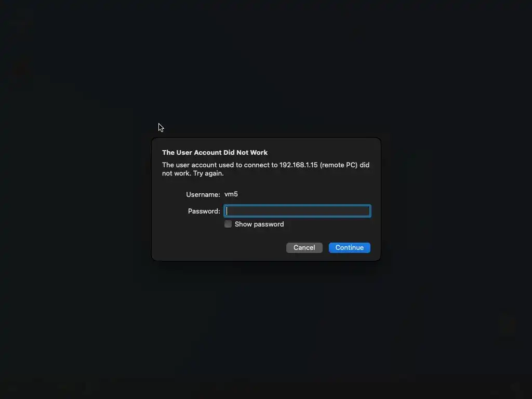Place the cursor in the empty password box

[297, 211]
